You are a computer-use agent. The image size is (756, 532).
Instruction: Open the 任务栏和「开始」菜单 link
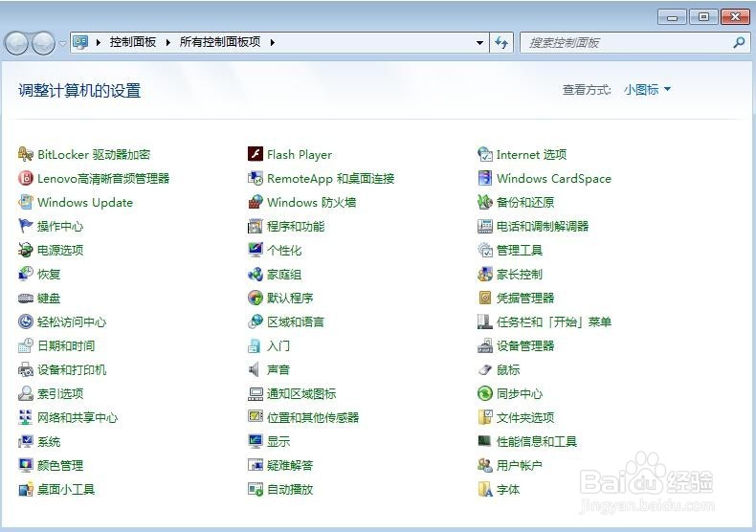(554, 321)
